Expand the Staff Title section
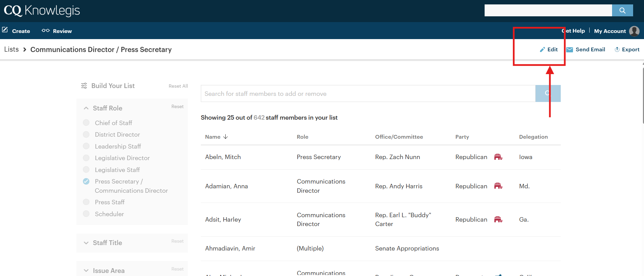Image resolution: width=644 pixels, height=276 pixels. click(86, 243)
